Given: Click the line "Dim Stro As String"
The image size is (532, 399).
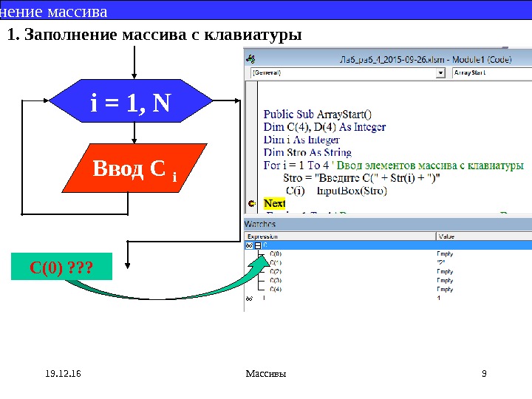Looking at the screenshot, I should pos(307,152).
